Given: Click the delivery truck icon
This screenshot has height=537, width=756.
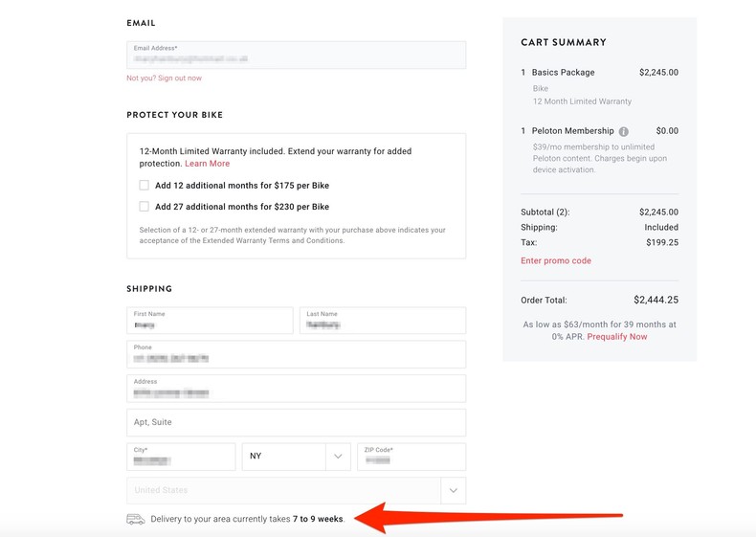Looking at the screenshot, I should click(135, 519).
